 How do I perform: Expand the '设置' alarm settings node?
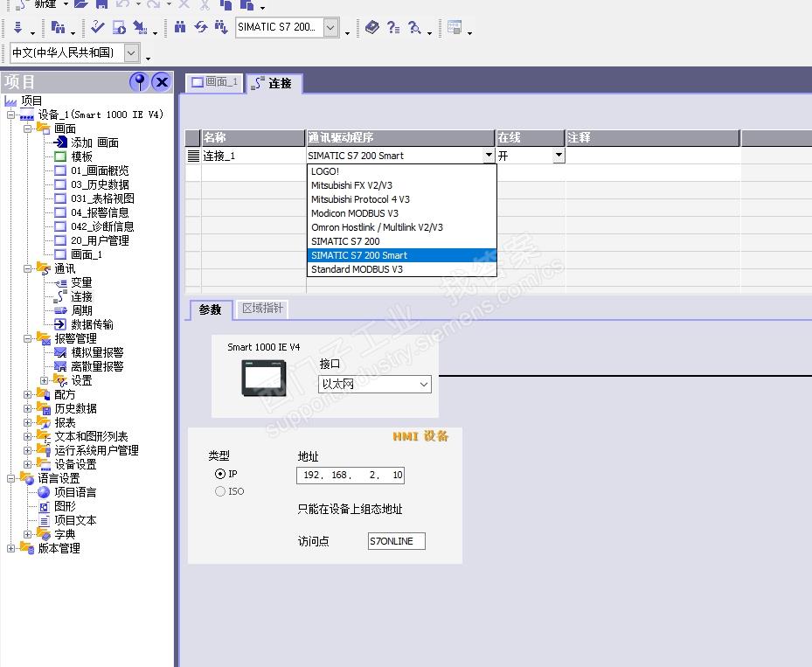pyautogui.click(x=44, y=380)
